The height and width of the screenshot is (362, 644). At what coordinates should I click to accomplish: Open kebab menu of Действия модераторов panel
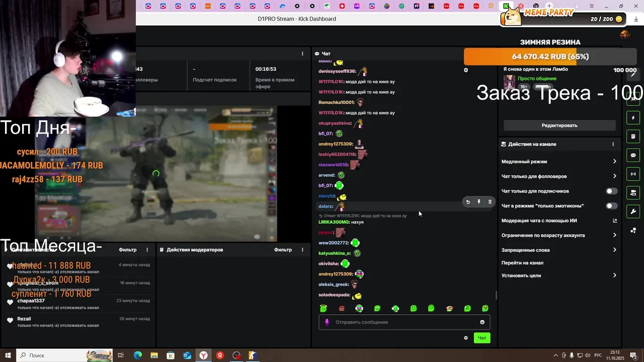coord(302,250)
